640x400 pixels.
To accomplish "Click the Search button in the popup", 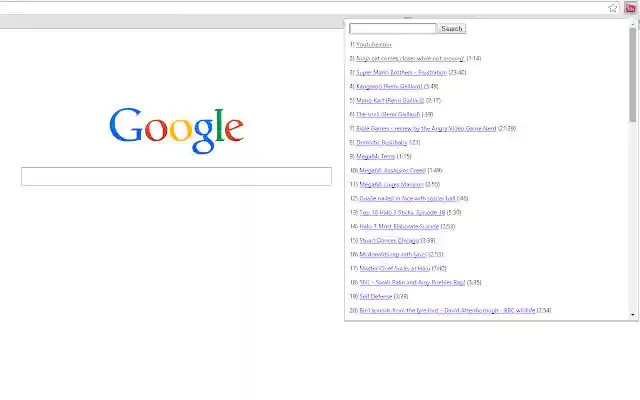I will (x=451, y=29).
